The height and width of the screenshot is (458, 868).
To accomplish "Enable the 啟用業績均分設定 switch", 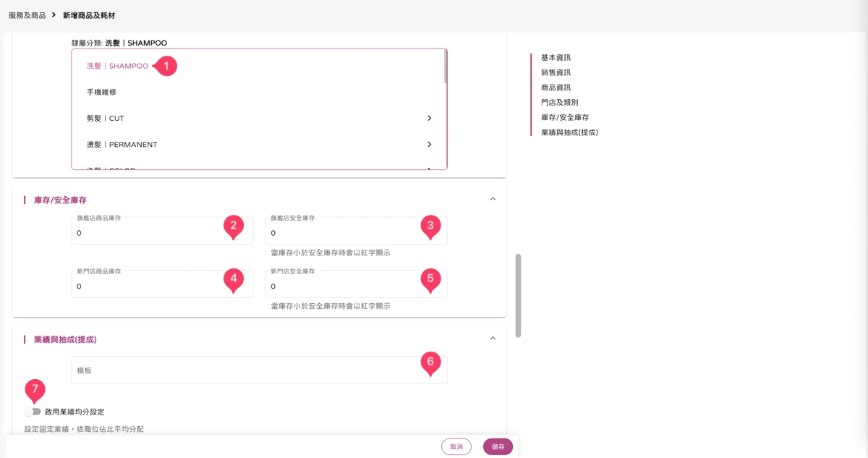I will click(33, 412).
